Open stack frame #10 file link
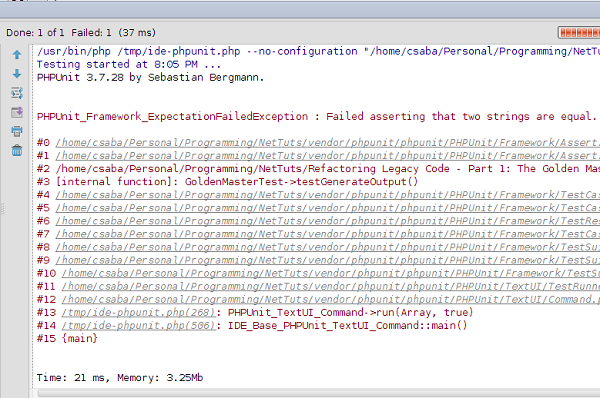This screenshot has width=600, height=398. (x=331, y=273)
